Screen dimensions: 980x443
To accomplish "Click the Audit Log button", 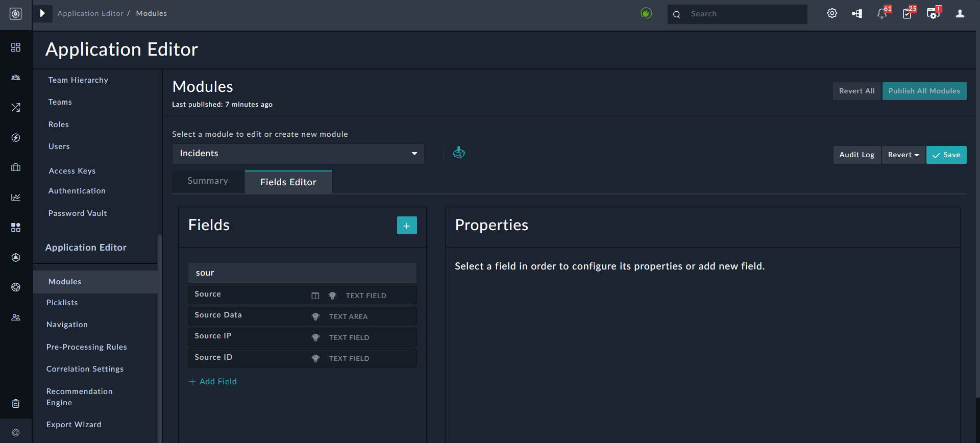I will pyautogui.click(x=857, y=155).
